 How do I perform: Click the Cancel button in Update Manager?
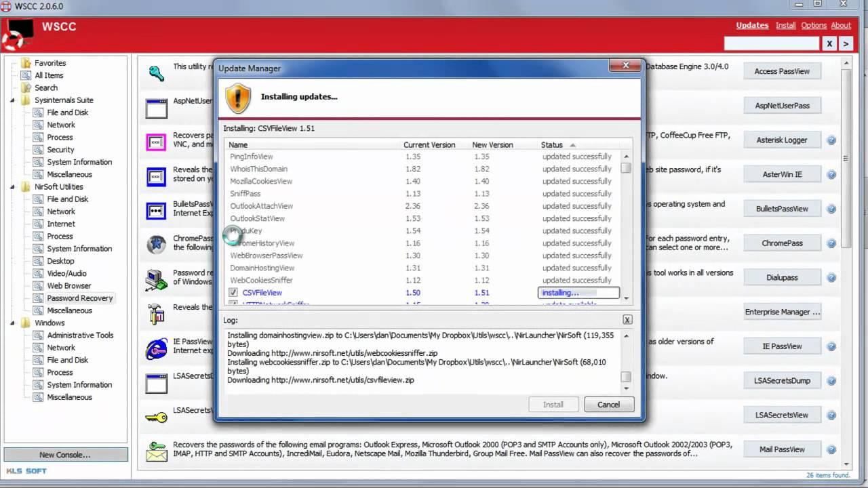608,404
